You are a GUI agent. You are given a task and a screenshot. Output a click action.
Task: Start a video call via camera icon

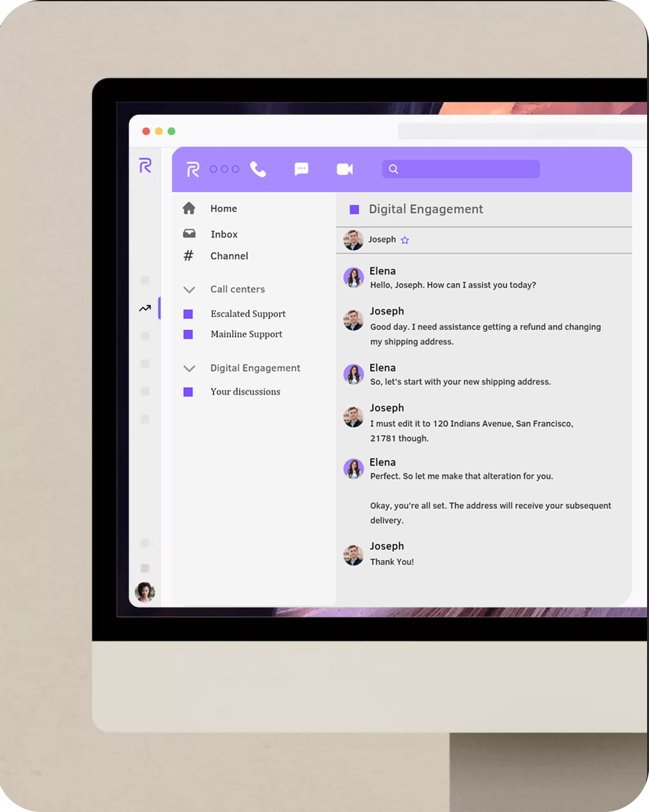[x=345, y=169]
